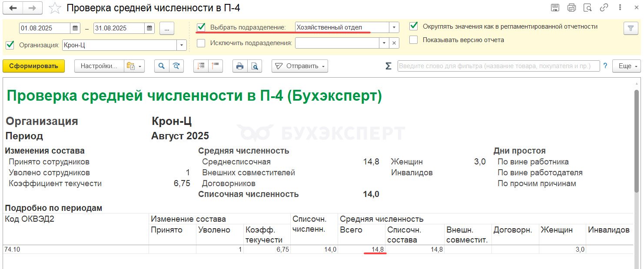644x269 pixels.
Task: Click the Коэффициент текучести summary label
Action: click(55, 183)
